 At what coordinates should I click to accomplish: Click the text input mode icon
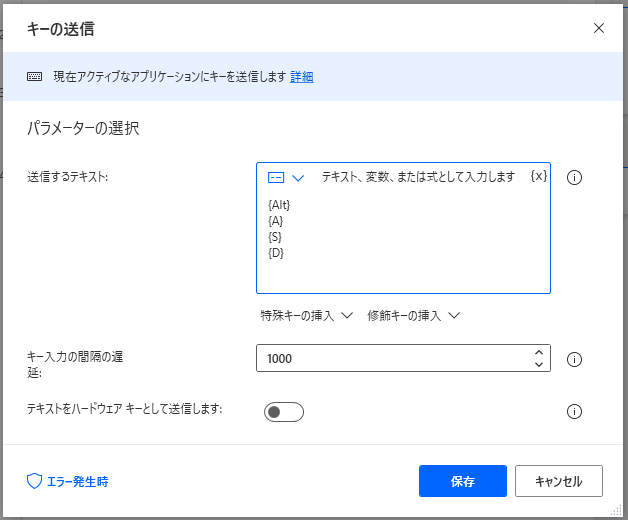pos(276,177)
